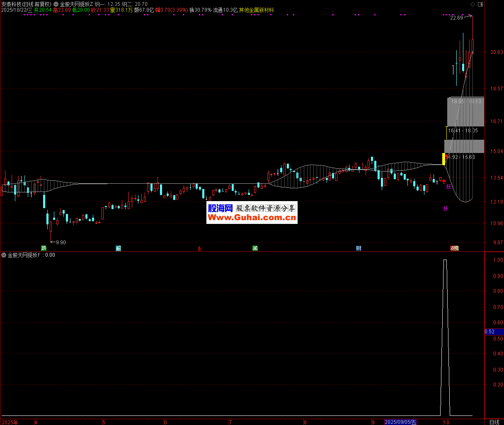This screenshot has height=425, width=504.
Task: Click the green 跌 event marker icon
Action: coord(44,248)
